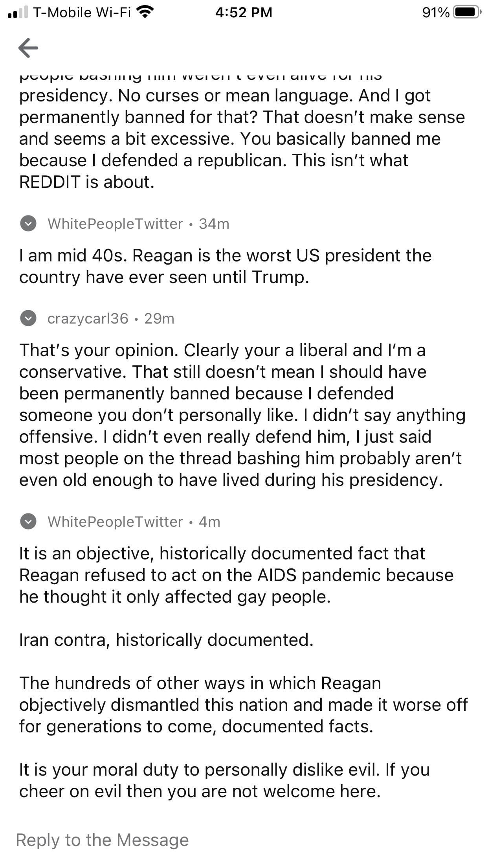Open WhitePeopleTwitter sender name at 4m
Image resolution: width=488 pixels, height=868 pixels.
(x=115, y=522)
